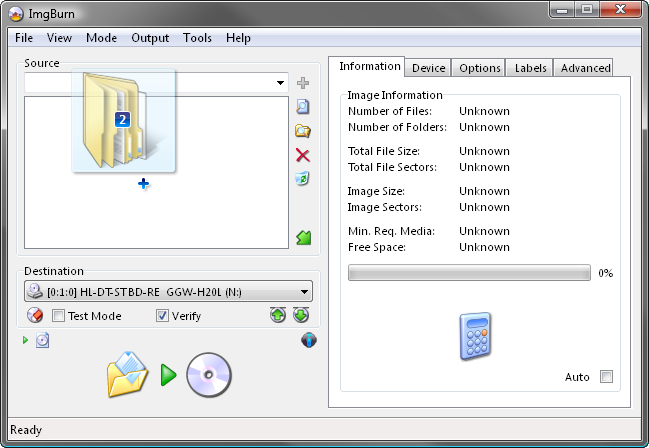
Task: Click the Number of Files label
Action: point(390,111)
